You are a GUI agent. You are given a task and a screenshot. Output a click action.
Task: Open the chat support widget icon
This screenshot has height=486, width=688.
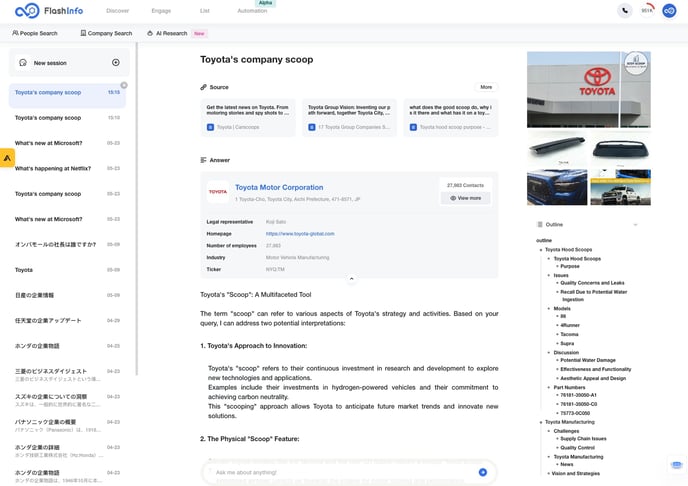pos(677,465)
